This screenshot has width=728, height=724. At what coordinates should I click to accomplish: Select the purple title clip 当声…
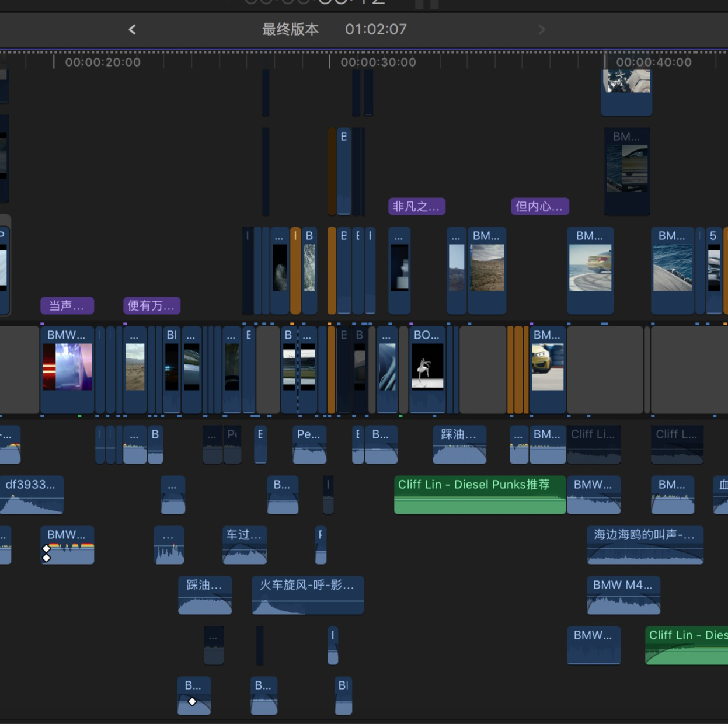(x=67, y=305)
